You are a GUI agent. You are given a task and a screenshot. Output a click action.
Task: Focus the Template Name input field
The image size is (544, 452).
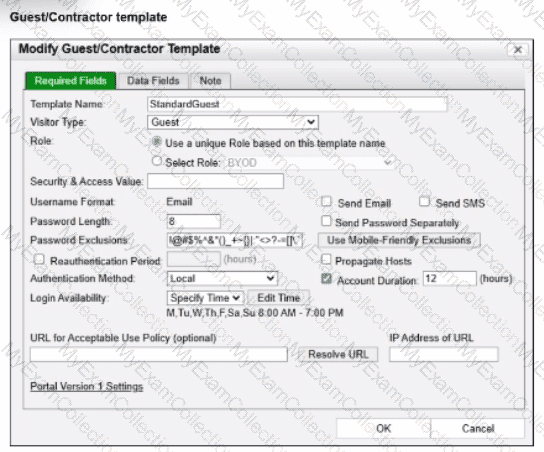pyautogui.click(x=297, y=104)
